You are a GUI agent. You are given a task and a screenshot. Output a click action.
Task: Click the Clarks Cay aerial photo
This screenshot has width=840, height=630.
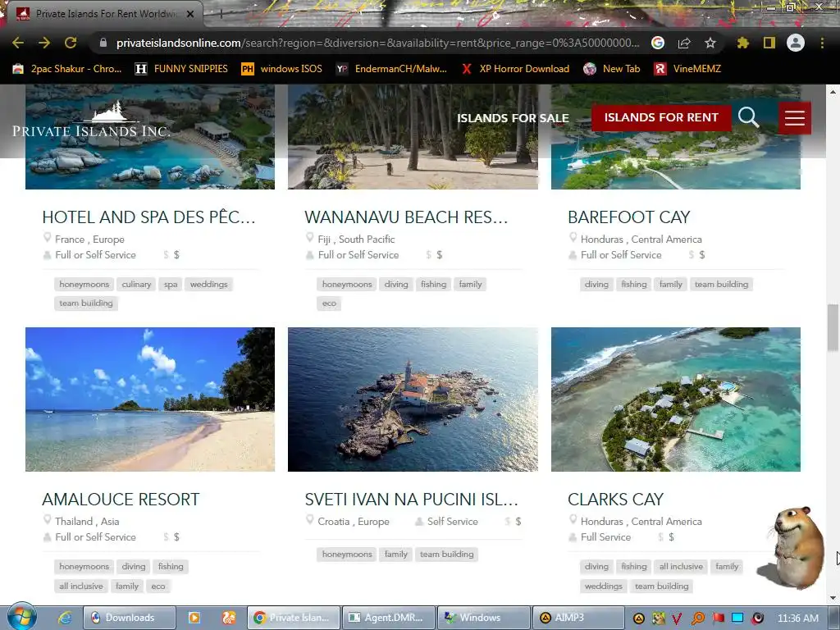[x=676, y=399]
